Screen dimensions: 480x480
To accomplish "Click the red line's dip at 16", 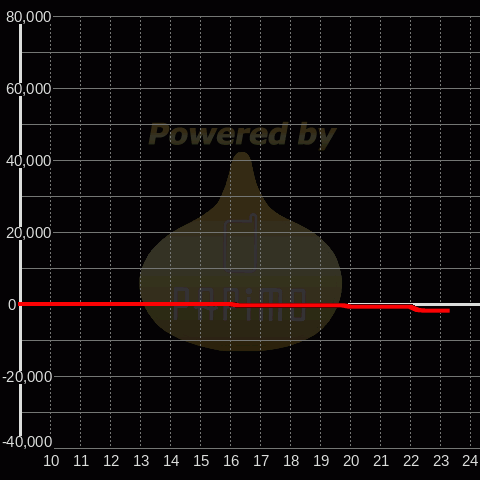I will (234, 305).
